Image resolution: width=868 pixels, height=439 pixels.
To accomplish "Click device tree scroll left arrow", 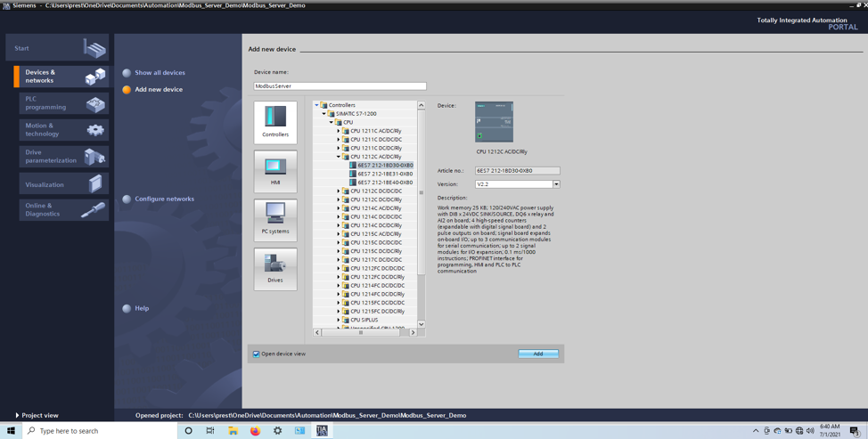I will click(x=318, y=332).
